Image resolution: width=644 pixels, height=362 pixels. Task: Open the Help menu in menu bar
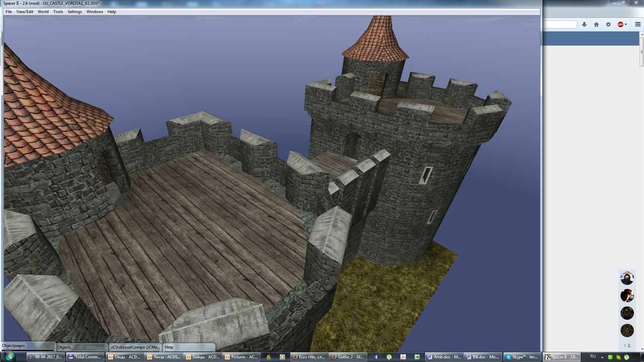pyautogui.click(x=112, y=12)
